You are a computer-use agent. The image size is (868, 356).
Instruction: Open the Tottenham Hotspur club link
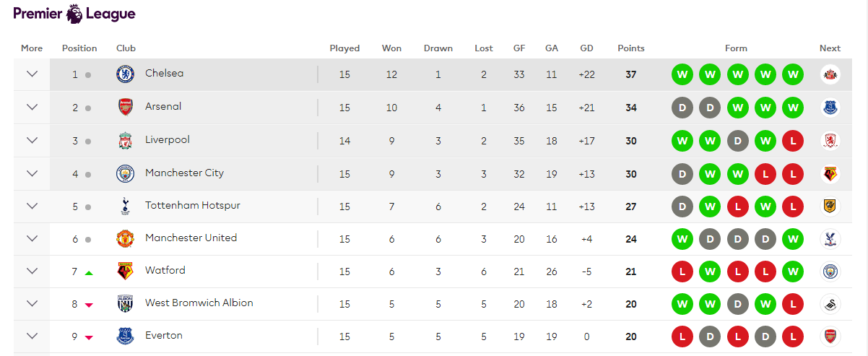192,206
